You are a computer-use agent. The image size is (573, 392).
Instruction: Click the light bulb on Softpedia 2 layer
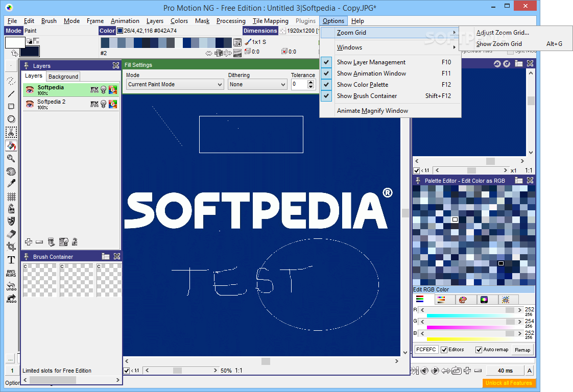pos(104,104)
